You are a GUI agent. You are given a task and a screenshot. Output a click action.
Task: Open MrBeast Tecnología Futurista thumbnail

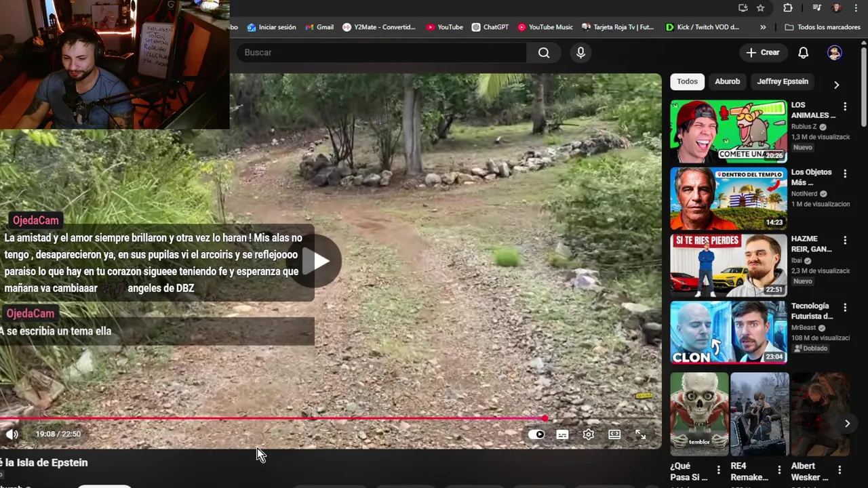728,332
